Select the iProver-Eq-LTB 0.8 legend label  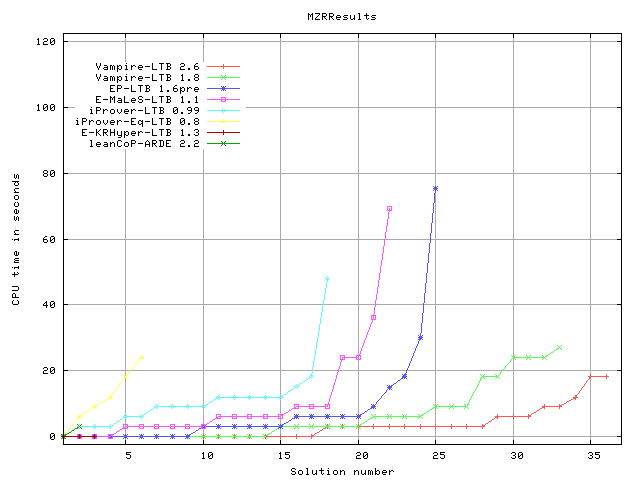(x=137, y=121)
